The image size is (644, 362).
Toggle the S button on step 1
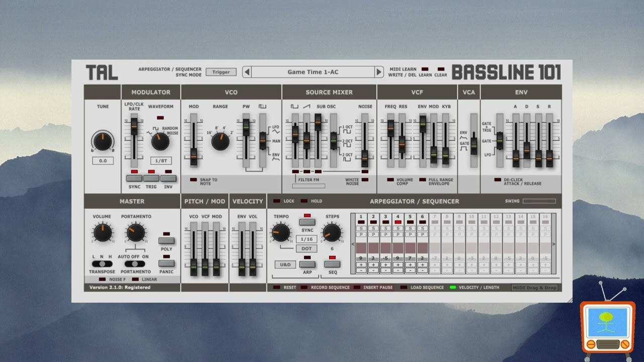[x=361, y=228]
